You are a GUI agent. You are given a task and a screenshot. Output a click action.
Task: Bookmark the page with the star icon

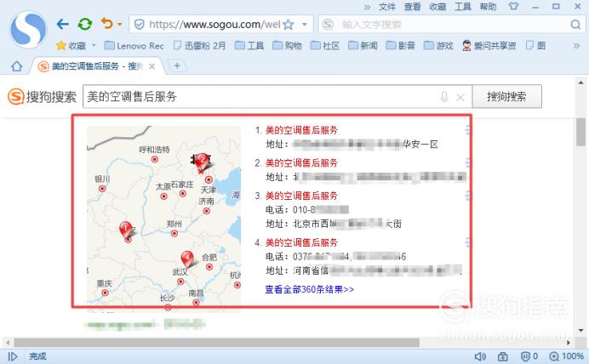[288, 25]
